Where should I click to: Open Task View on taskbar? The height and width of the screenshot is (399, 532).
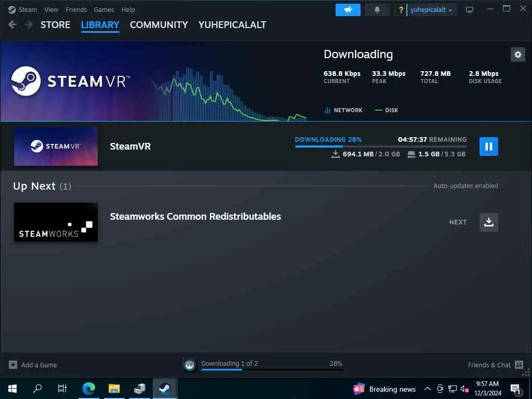click(x=62, y=389)
